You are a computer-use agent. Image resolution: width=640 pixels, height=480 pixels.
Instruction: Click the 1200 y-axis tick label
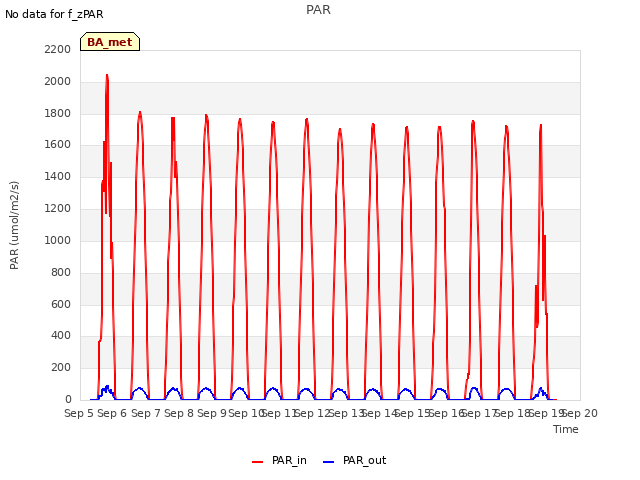point(58,208)
